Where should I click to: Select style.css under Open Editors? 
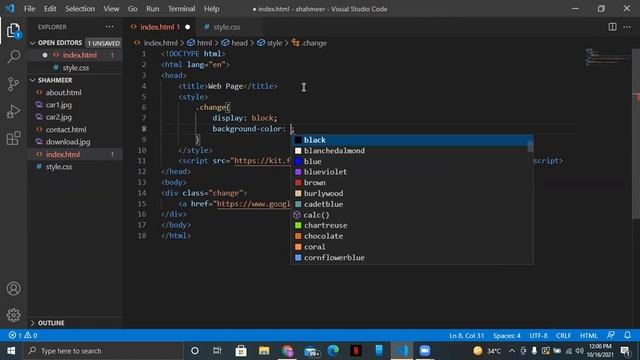76,68
